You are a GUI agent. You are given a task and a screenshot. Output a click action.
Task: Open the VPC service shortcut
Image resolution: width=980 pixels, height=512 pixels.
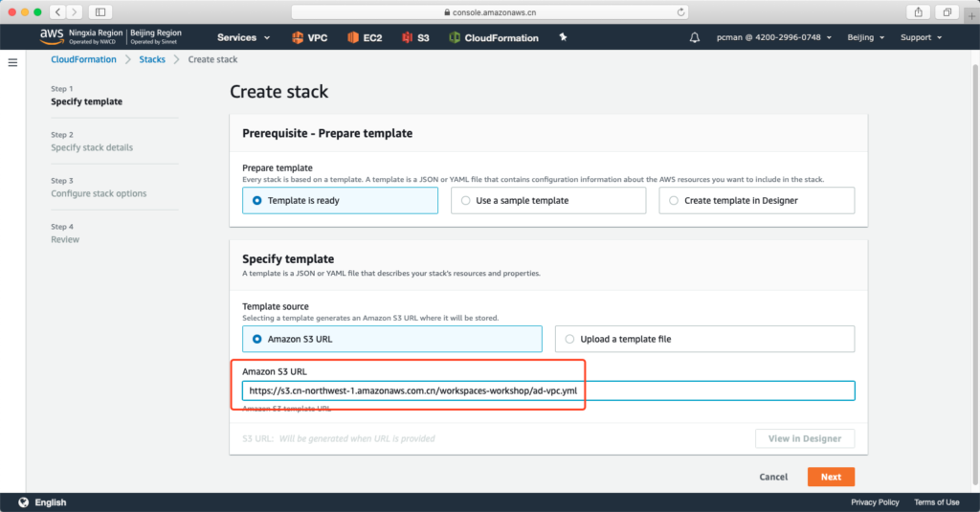308,37
